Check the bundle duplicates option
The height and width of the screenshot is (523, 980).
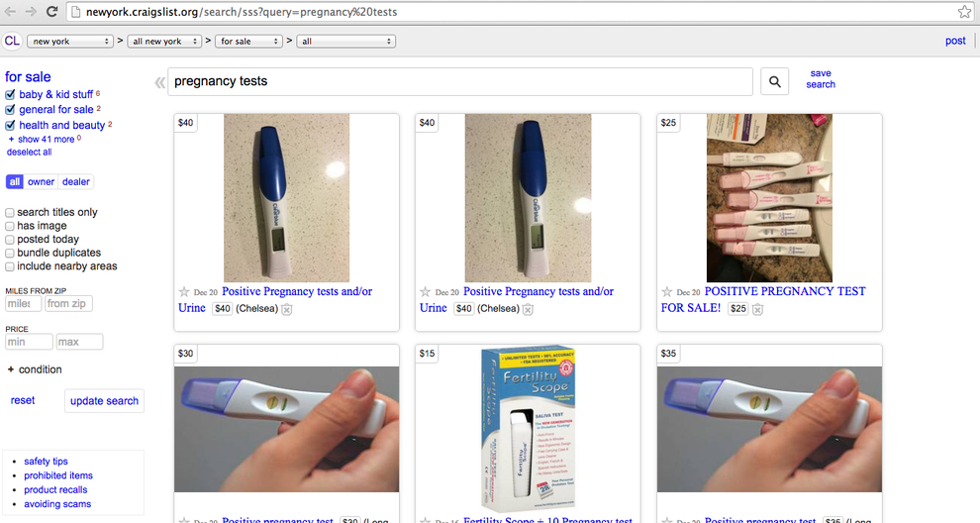click(x=9, y=254)
